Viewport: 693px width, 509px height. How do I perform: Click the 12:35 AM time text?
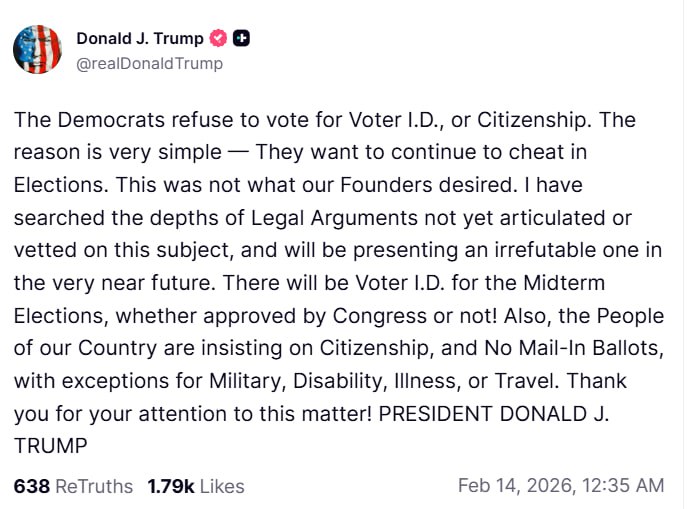tap(625, 486)
